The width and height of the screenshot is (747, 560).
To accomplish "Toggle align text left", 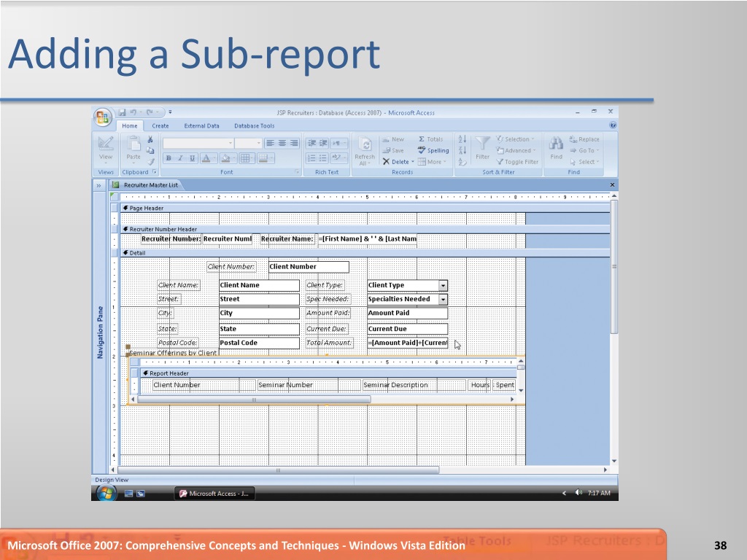I will tap(270, 143).
